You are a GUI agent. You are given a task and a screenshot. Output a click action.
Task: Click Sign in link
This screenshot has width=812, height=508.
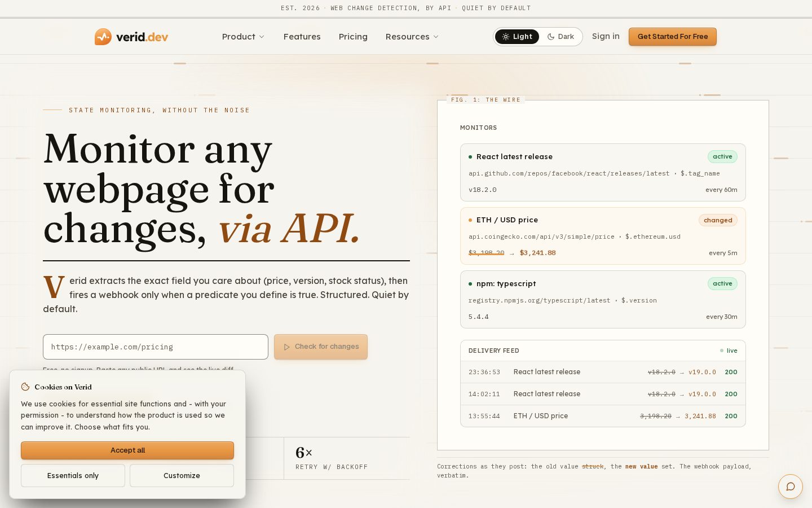pos(606,36)
